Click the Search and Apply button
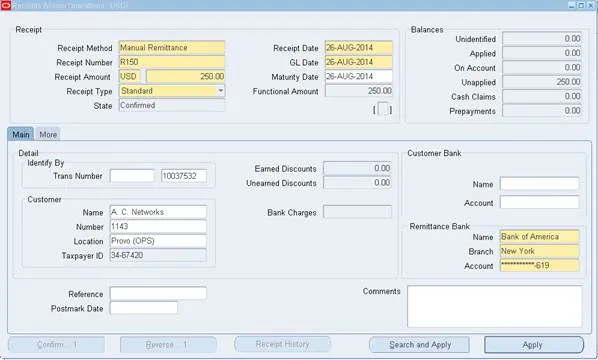598x360 pixels. pos(420,345)
